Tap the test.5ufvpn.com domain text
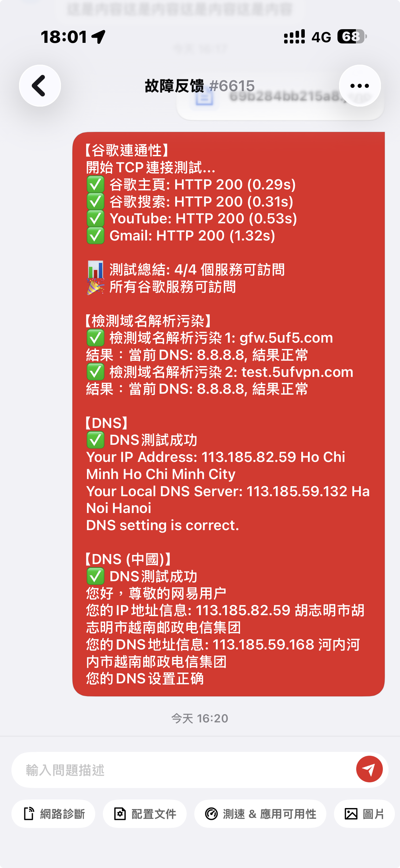 coord(297,372)
